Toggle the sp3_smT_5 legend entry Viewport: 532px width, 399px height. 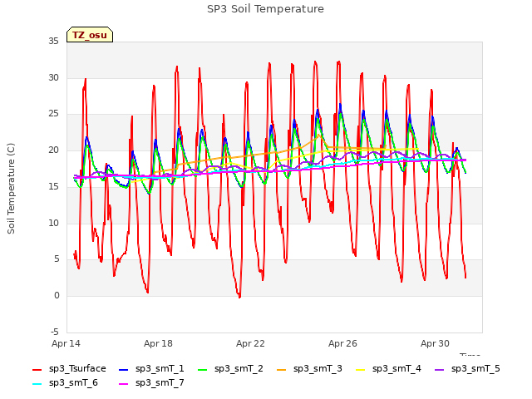(467, 369)
